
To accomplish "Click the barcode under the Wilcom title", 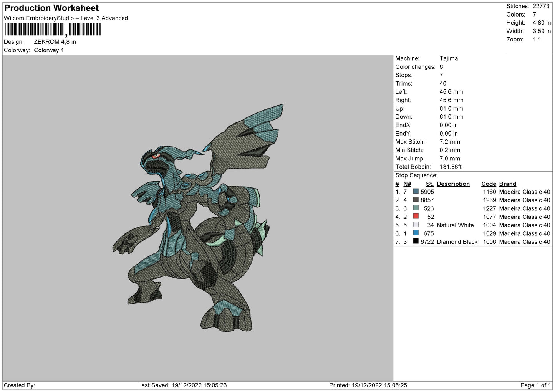I will [53, 30].
